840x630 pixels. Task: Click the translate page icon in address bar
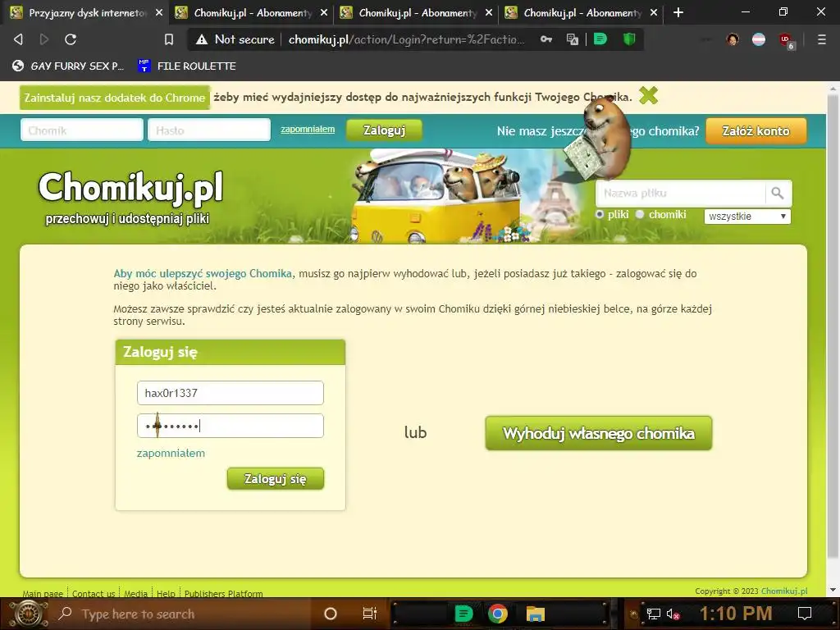coord(572,39)
